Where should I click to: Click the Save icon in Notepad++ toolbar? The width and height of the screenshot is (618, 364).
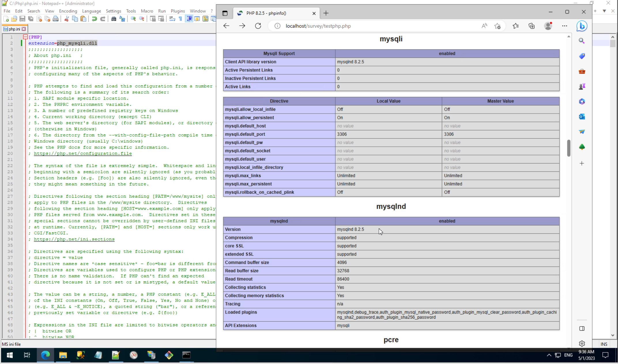pos(22,19)
